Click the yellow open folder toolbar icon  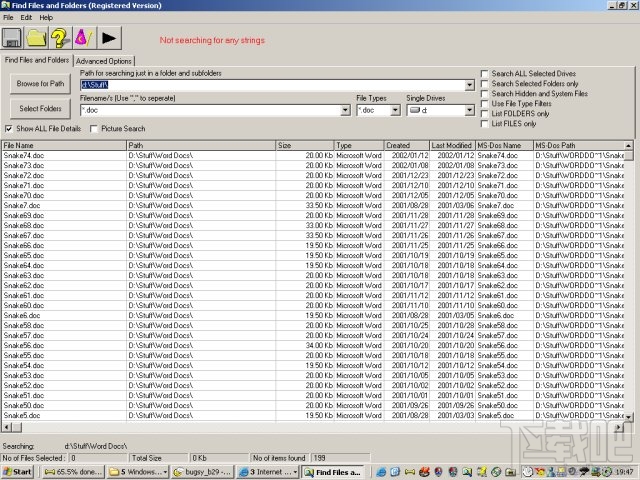pyautogui.click(x=36, y=38)
